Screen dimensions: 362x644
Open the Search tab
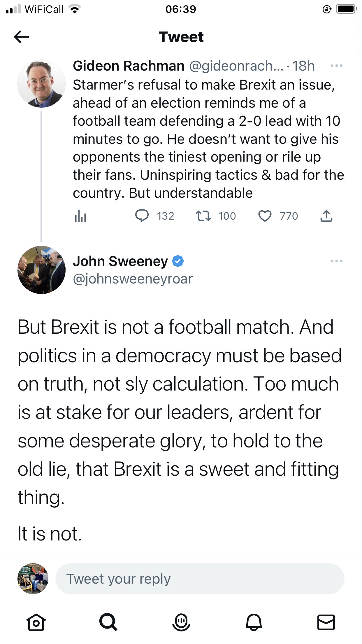(x=108, y=622)
